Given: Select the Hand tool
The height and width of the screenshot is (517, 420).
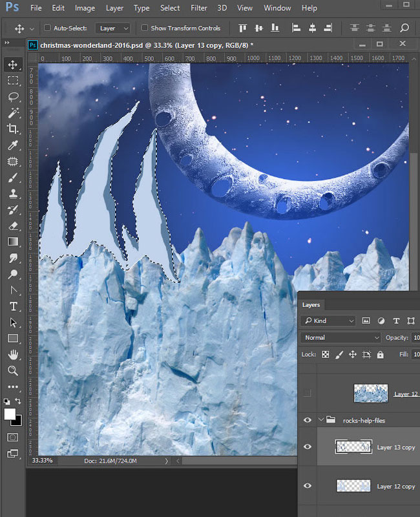Looking at the screenshot, I should pyautogui.click(x=13, y=355).
